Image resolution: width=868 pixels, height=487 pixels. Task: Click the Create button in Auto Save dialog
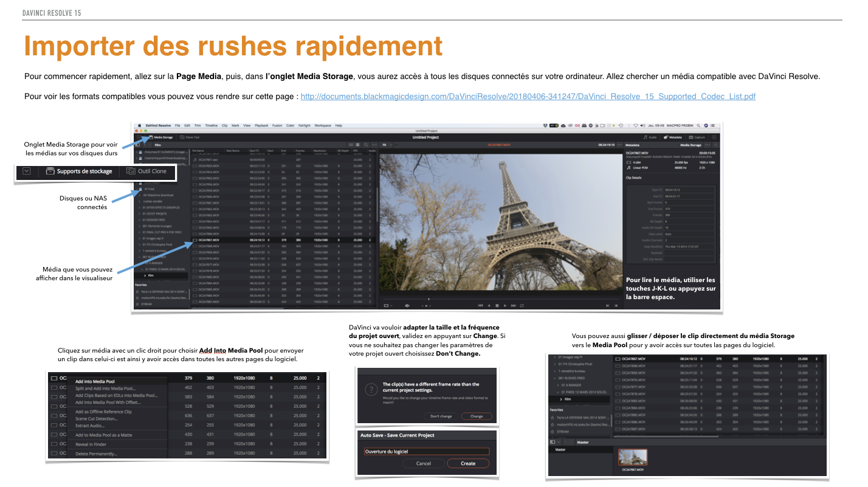click(x=467, y=463)
